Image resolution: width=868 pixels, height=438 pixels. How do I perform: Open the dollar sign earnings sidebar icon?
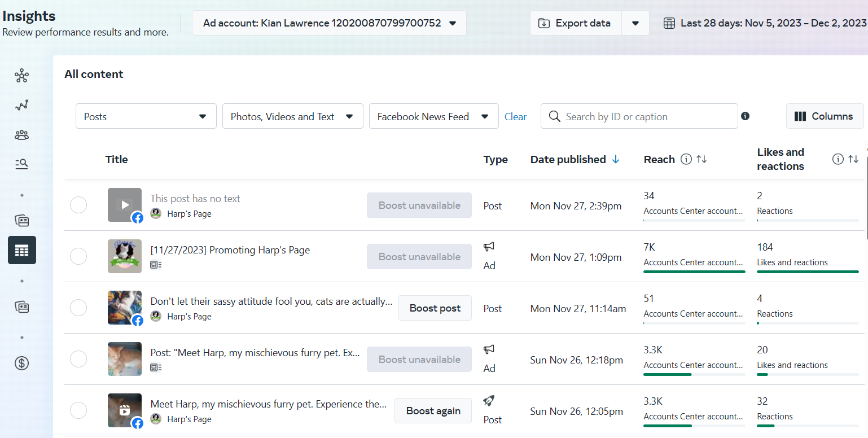click(22, 363)
